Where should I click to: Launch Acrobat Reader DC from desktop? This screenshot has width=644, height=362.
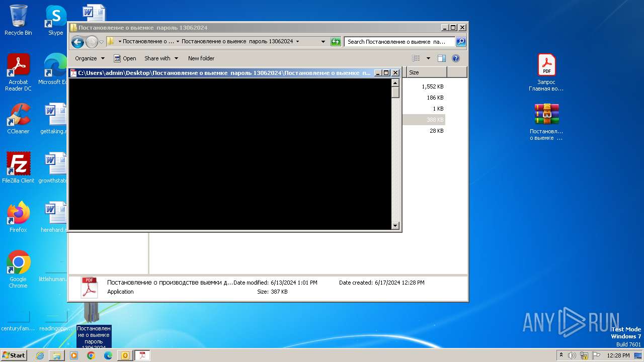[x=18, y=72]
